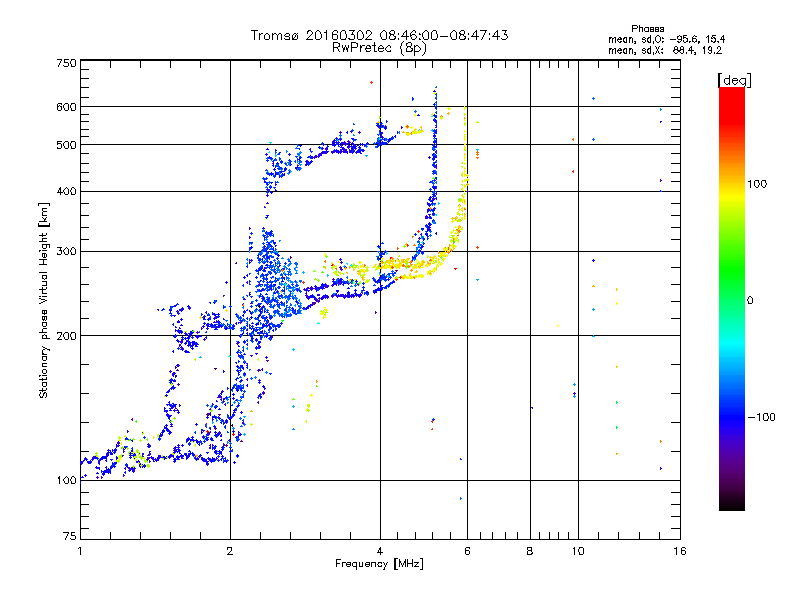800x600 pixels.
Task: Click the x-axis label '1'
Action: [x=80, y=551]
